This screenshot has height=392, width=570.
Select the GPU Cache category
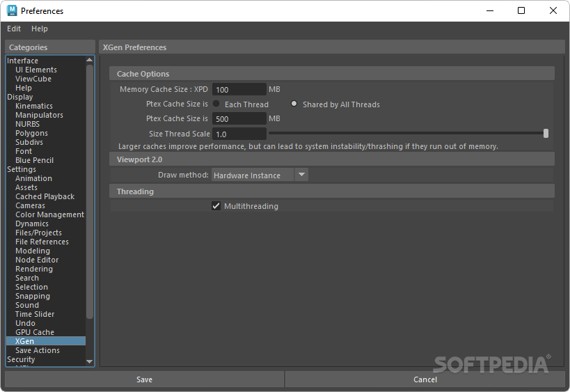coord(35,332)
